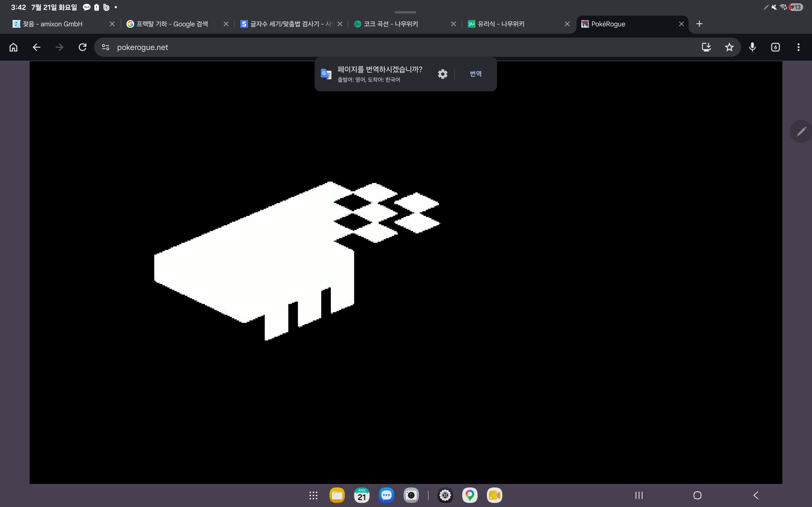Image resolution: width=812 pixels, height=507 pixels.
Task: Click the Google Translate logo in the popup
Action: pyautogui.click(x=326, y=74)
